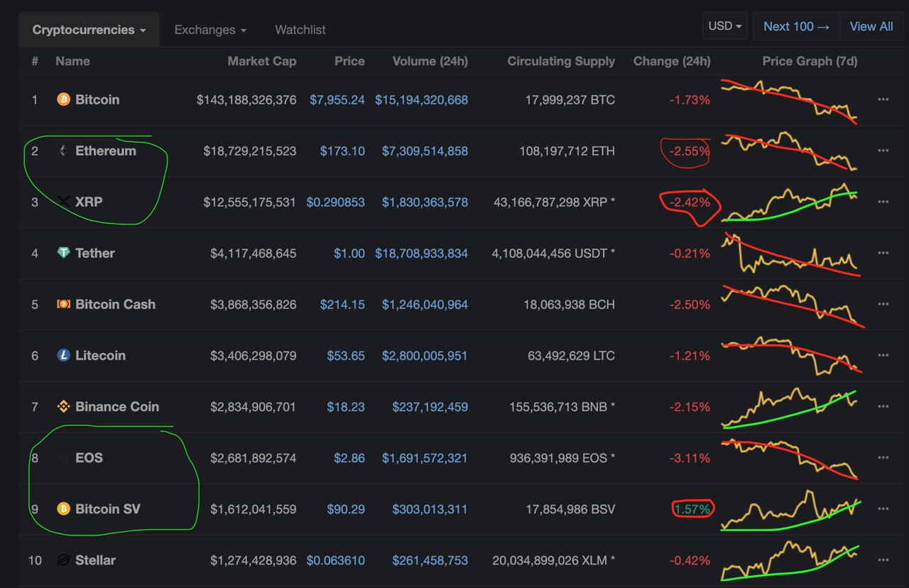Open the Binance Coin name link
This screenshot has height=588, width=909.
117,406
